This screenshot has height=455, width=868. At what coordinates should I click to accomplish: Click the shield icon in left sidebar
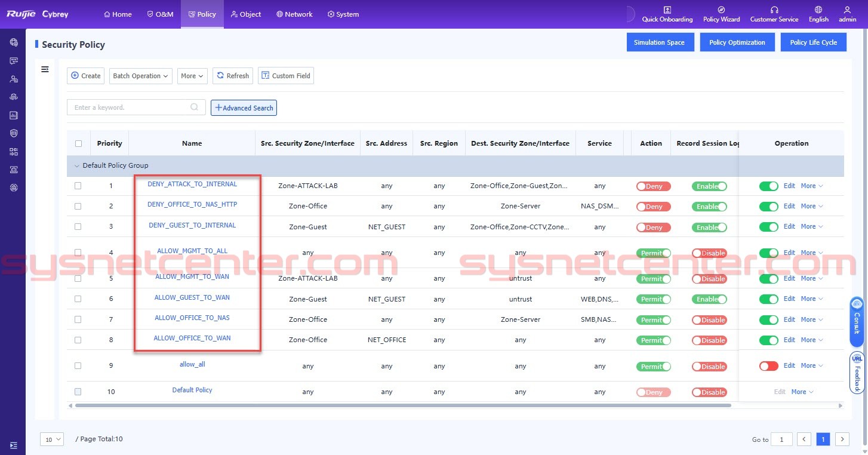pyautogui.click(x=14, y=133)
